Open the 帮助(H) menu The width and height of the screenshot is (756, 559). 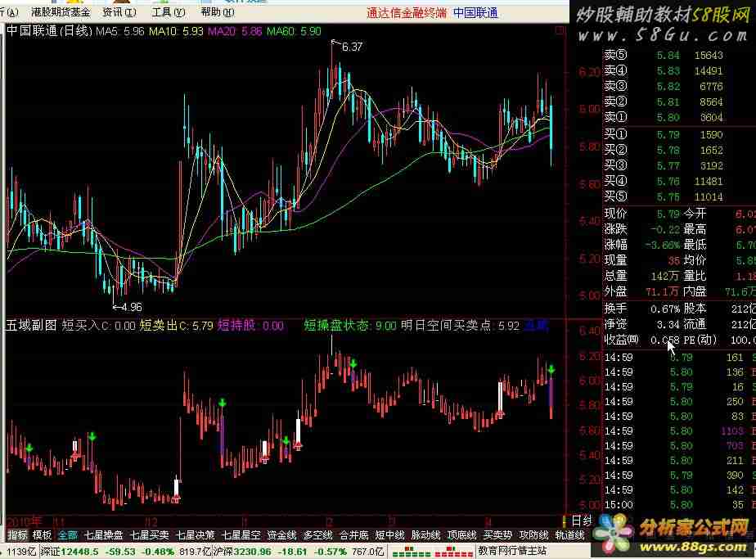point(218,11)
